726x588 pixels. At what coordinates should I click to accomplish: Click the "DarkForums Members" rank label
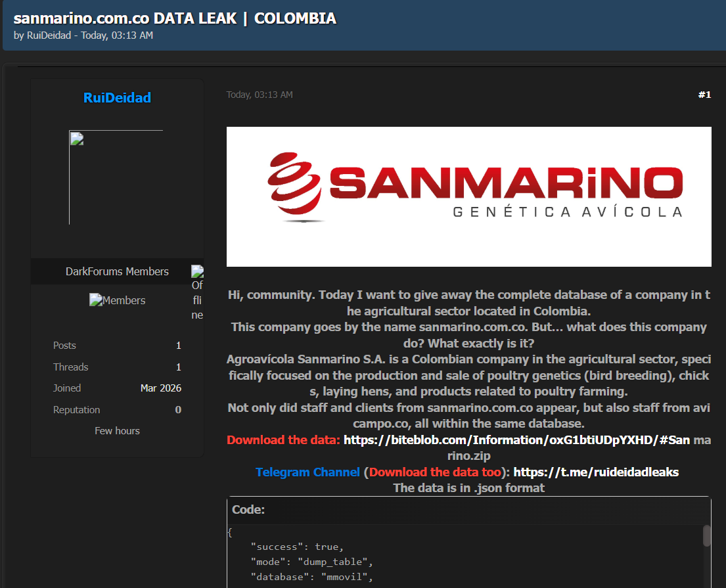[x=117, y=271]
